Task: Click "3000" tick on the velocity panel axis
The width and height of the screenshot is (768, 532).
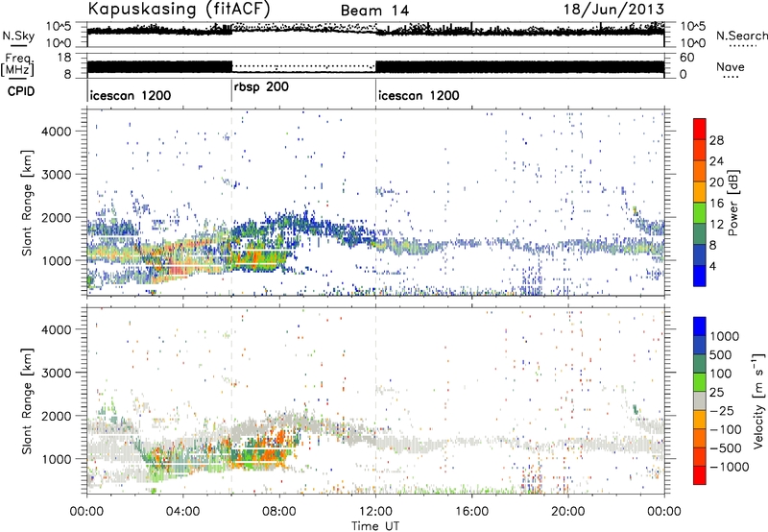Action: click(x=56, y=373)
